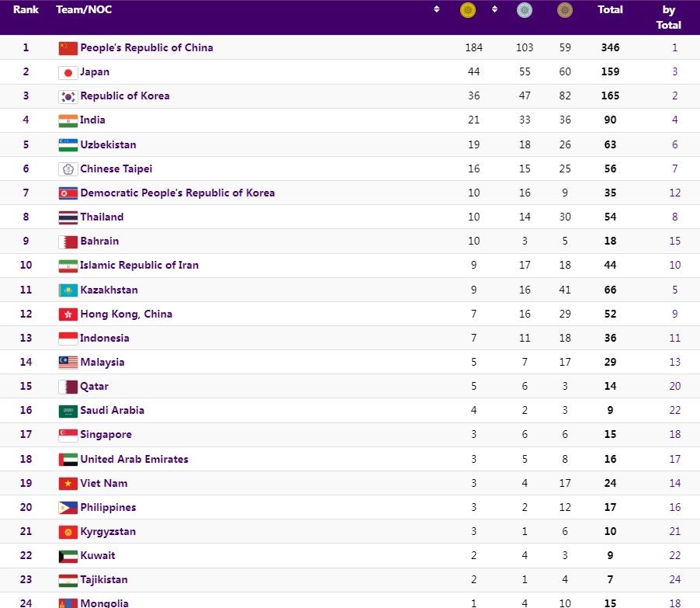Sort by the Rank column header
This screenshot has width=700, height=608.
[26, 10]
